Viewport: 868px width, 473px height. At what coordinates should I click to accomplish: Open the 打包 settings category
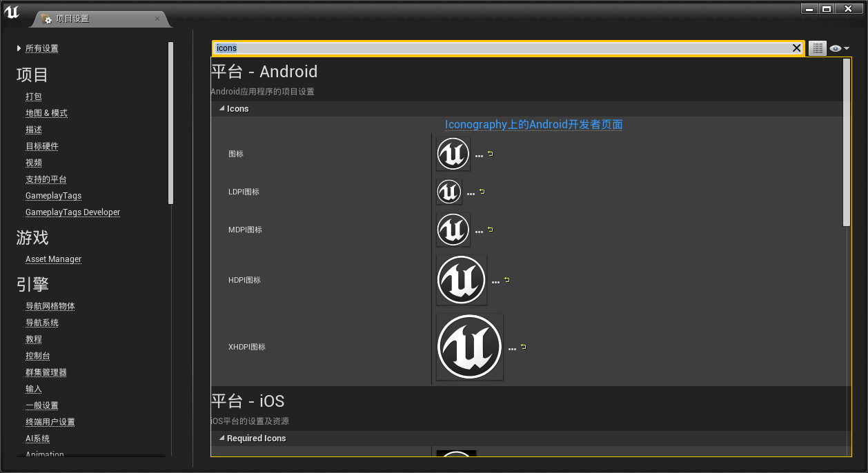pos(34,97)
